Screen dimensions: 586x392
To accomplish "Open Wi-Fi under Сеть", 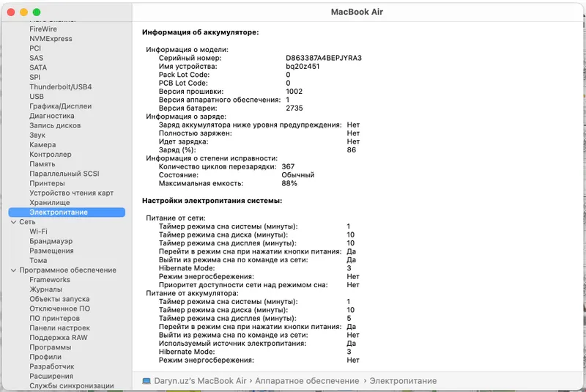I will (39, 232).
